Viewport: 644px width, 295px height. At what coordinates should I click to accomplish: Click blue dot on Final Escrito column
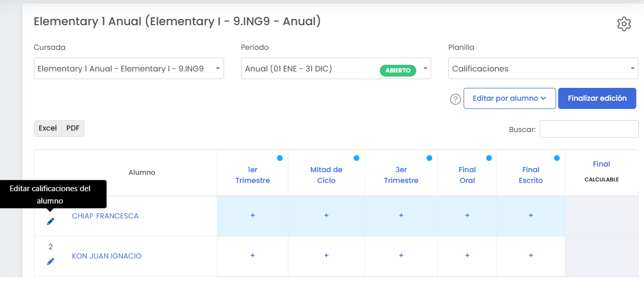tap(557, 158)
